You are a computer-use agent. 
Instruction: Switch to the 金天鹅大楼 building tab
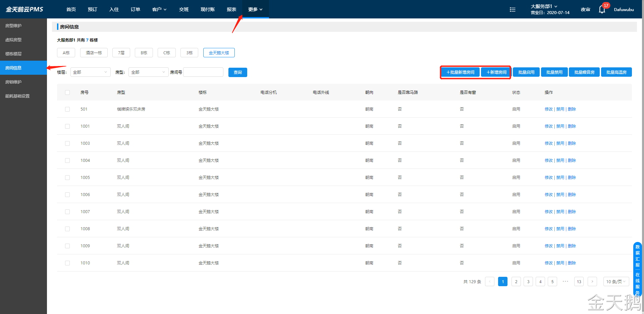(x=219, y=53)
